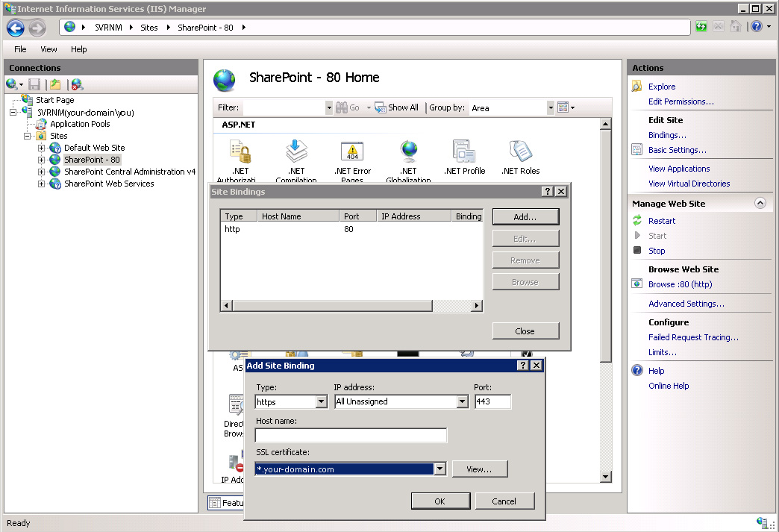This screenshot has width=779, height=532.
Task: Click the Explore folder icon in Actions
Action: (x=637, y=87)
